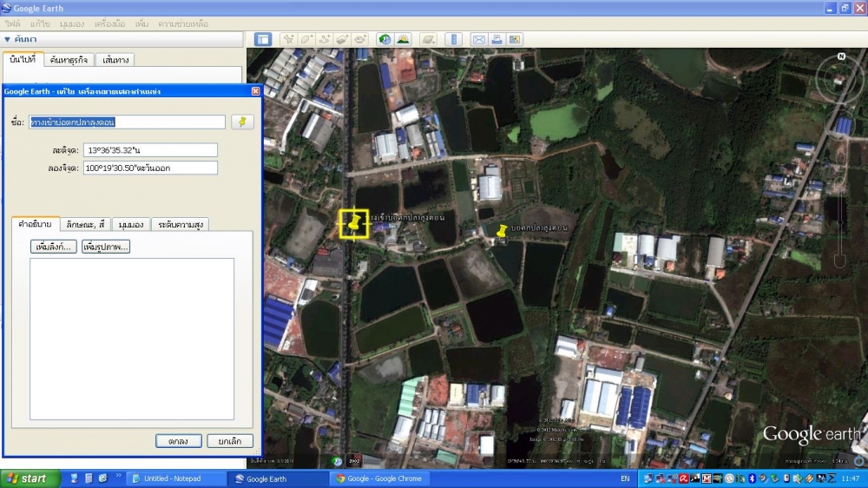Viewport: 868px width, 488px height.
Task: Open the planet switcher dropdown
Action: pyautogui.click(x=428, y=39)
